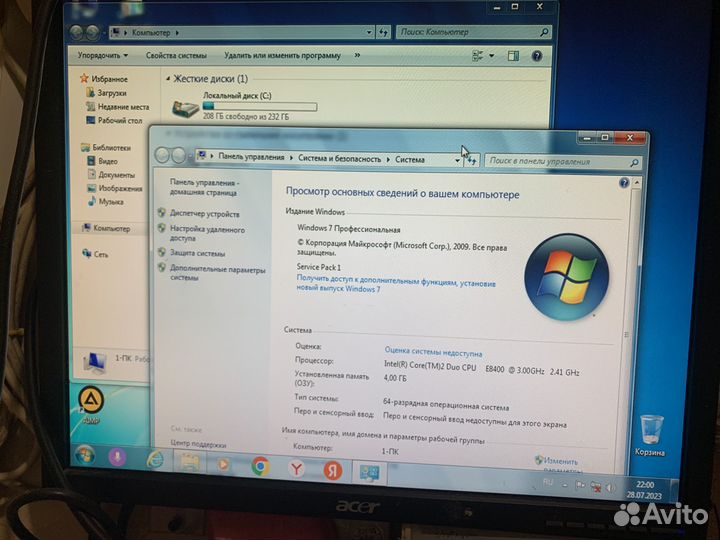This screenshot has width=720, height=540.
Task: Refresh the System window address bar
Action: 472,160
